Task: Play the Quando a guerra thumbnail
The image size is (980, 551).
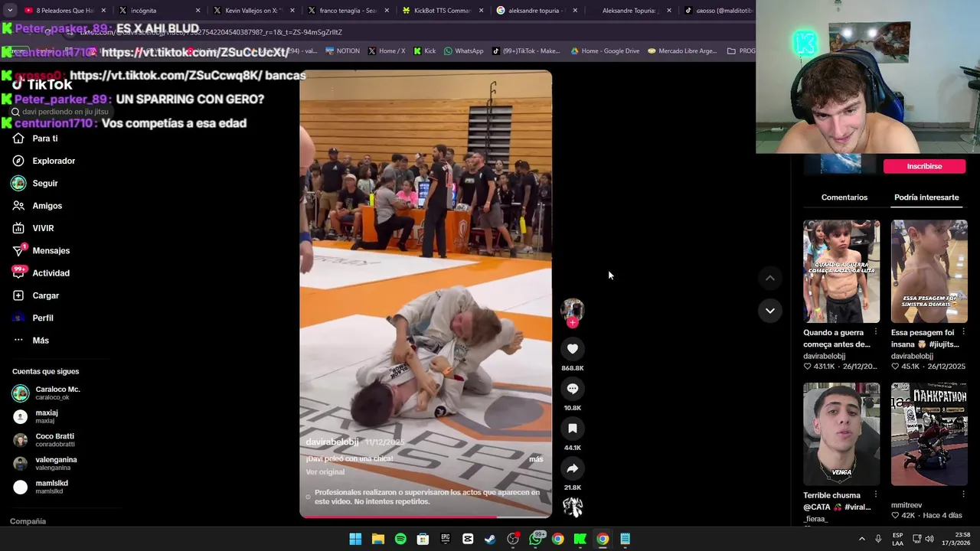Action: [x=841, y=272]
